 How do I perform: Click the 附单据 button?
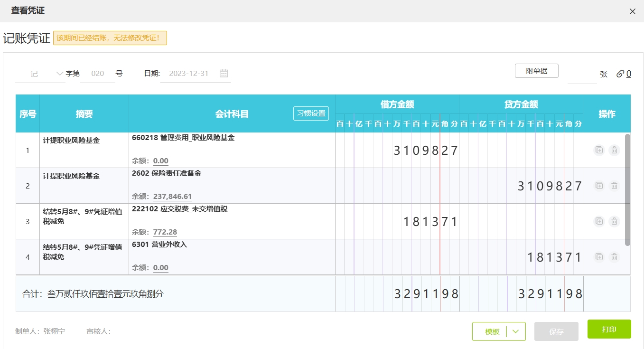pos(536,71)
